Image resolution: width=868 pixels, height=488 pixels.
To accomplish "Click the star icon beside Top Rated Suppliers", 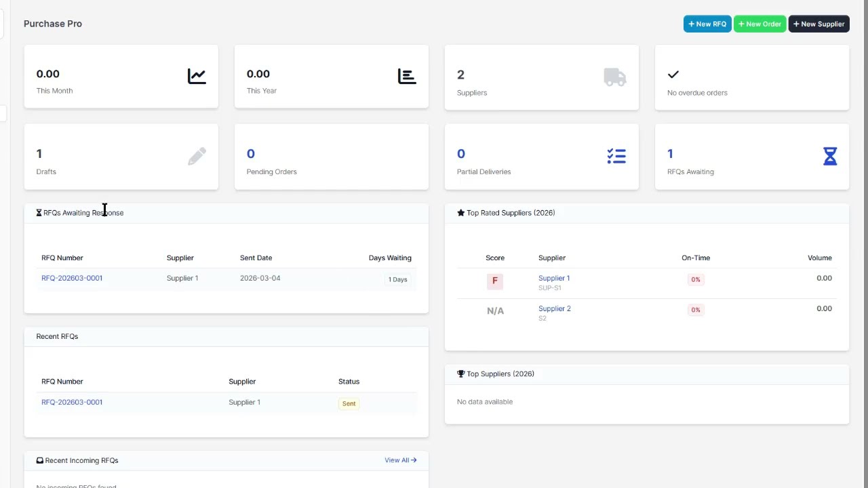I will coord(460,213).
